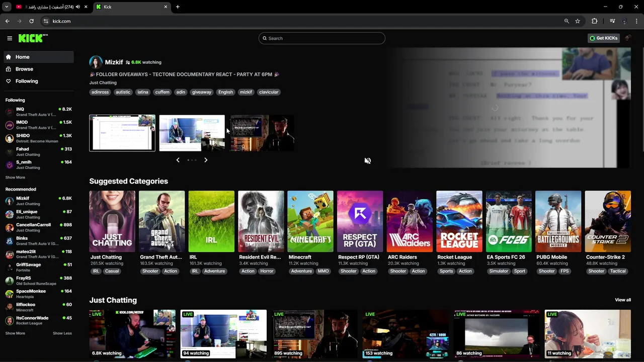Viewport: 644px width, 362px height.
Task: Open Binks in Recommended list
Action: (39, 241)
